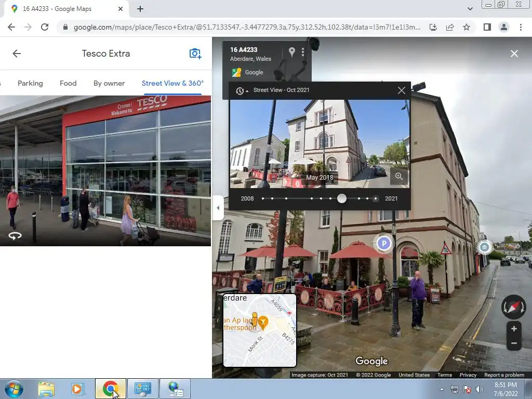The height and width of the screenshot is (399, 532).
Task: Open Chrome three-dot menu
Action: (521, 27)
